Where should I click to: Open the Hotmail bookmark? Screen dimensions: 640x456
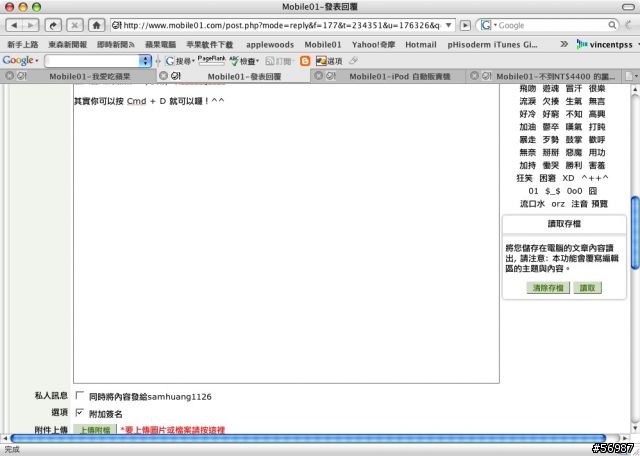pos(421,44)
